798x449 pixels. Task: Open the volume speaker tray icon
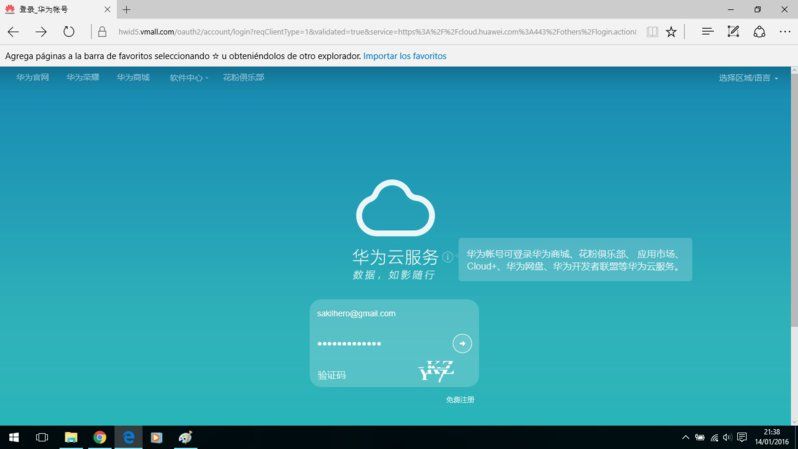[727, 437]
